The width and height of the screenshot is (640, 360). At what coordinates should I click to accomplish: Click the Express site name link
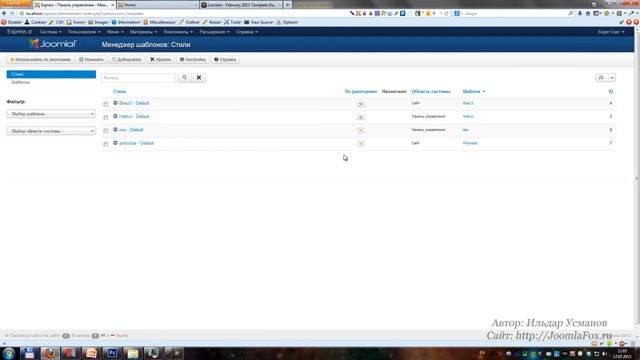click(x=19, y=32)
